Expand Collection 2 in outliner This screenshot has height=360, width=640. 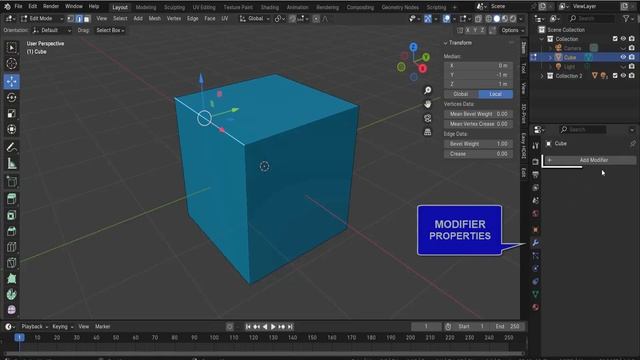542,76
